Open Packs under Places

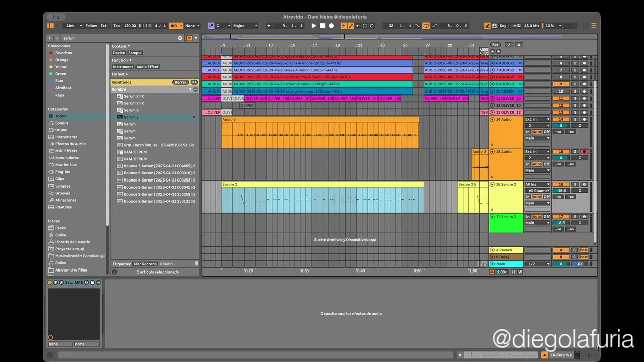point(60,228)
